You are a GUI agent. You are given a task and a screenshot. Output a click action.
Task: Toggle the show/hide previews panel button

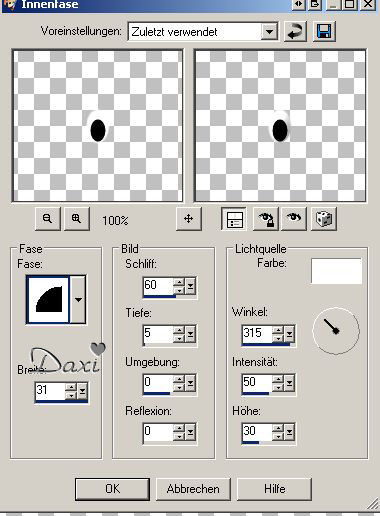(234, 219)
